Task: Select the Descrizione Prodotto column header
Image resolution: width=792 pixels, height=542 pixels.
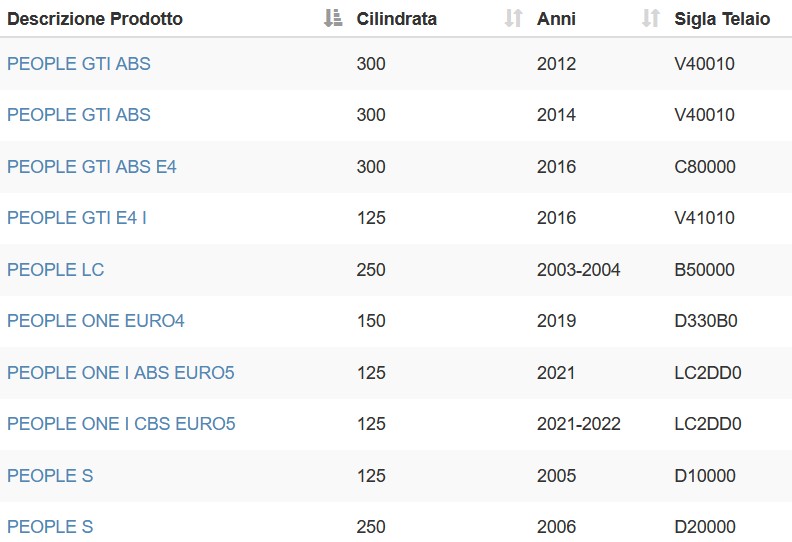Action: tap(95, 19)
